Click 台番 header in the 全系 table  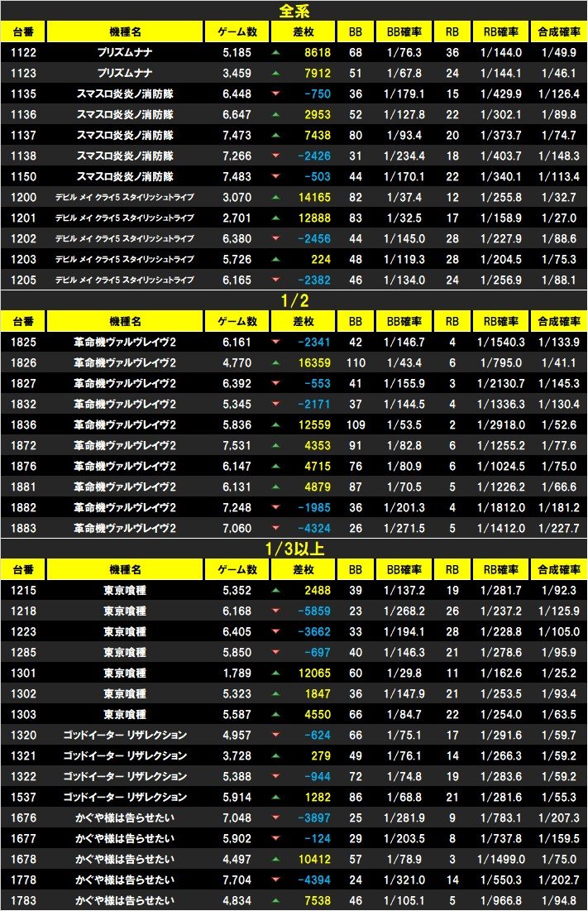coord(23,32)
